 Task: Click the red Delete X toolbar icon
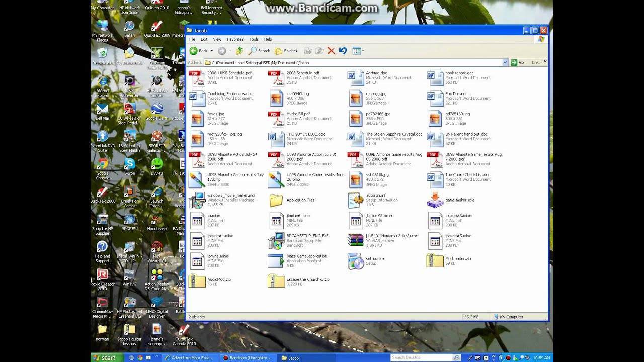[x=331, y=51]
